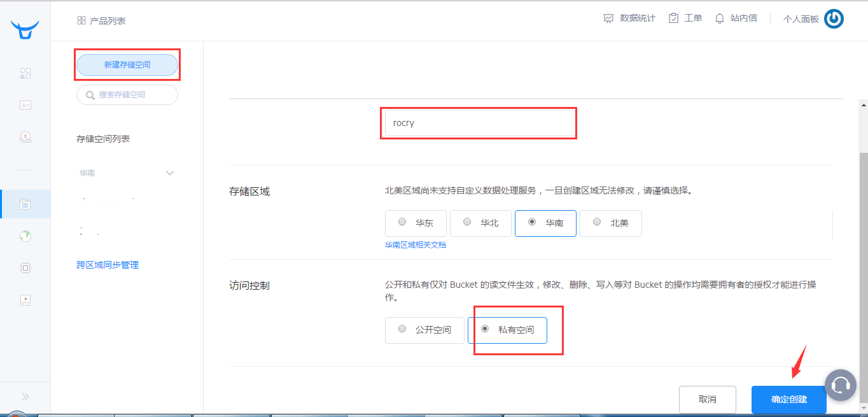
Task: Open the processor chip icon in sidebar
Action: point(25,268)
